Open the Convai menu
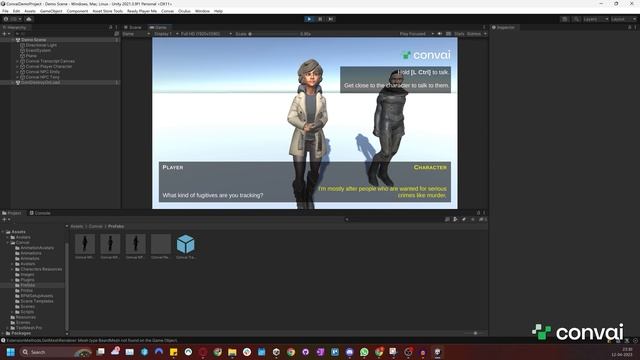The height and width of the screenshot is (360, 640). pyautogui.click(x=167, y=11)
